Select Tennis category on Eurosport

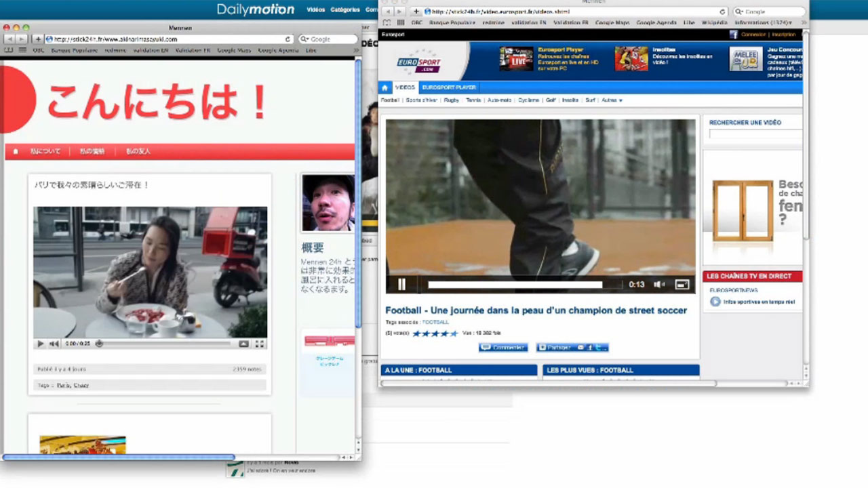473,100
